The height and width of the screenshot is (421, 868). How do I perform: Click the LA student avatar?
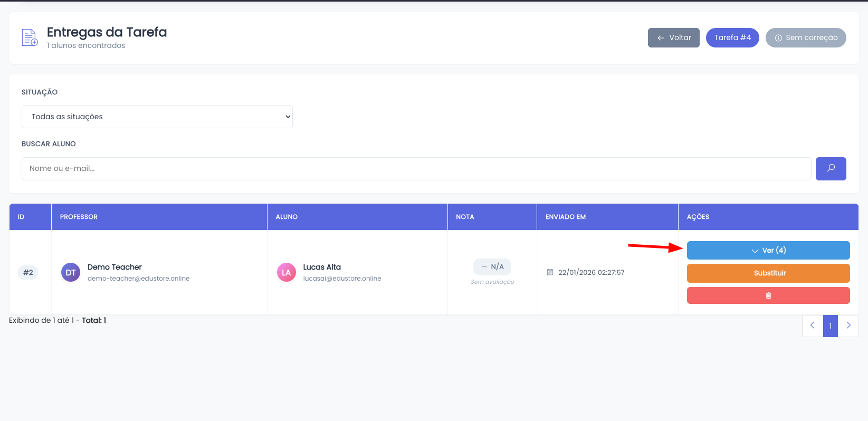point(286,273)
